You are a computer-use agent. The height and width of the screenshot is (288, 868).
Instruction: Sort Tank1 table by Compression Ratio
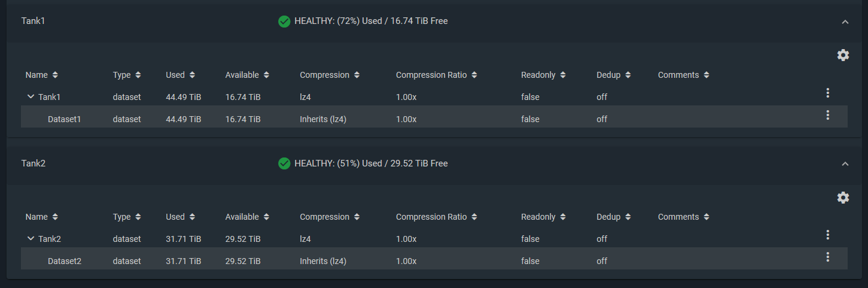coord(437,75)
